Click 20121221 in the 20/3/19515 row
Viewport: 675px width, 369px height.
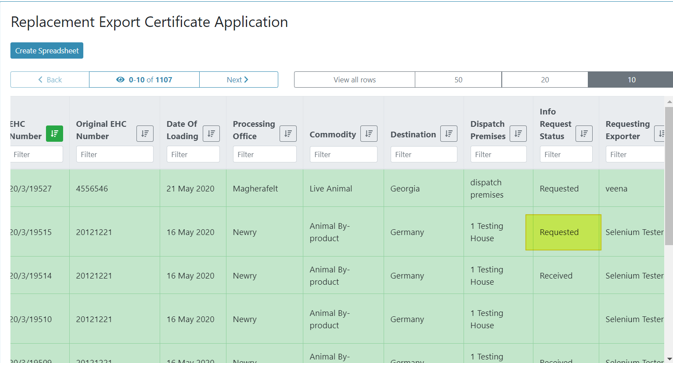point(94,232)
